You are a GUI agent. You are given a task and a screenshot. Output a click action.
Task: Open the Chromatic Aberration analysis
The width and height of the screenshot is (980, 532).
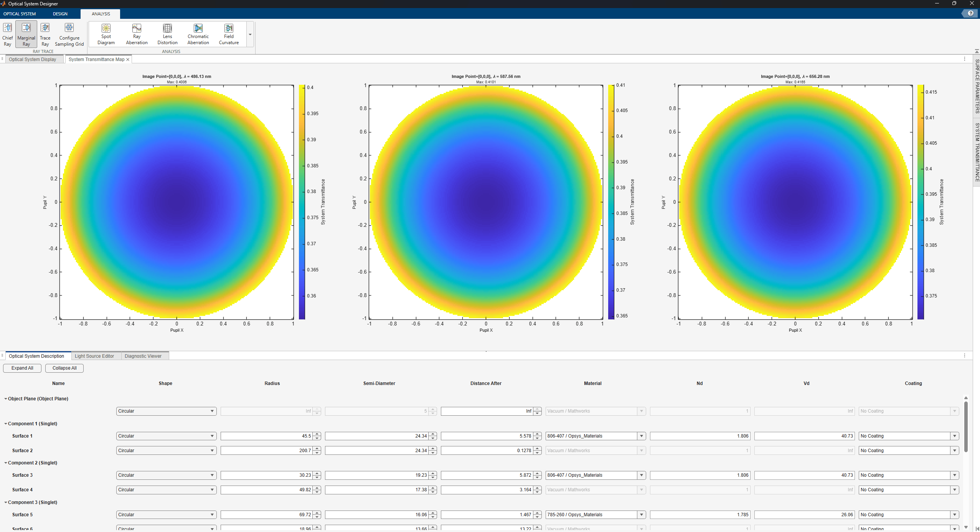click(198, 35)
